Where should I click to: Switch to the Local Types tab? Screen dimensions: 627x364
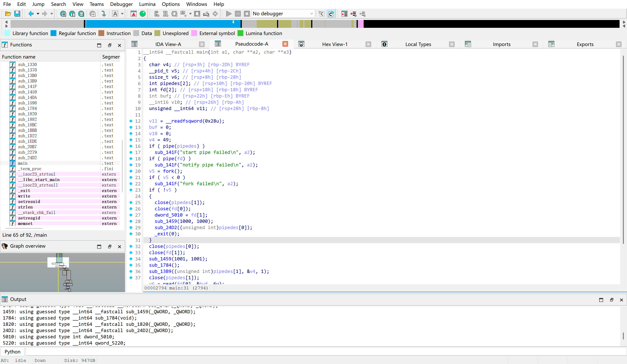click(x=418, y=44)
